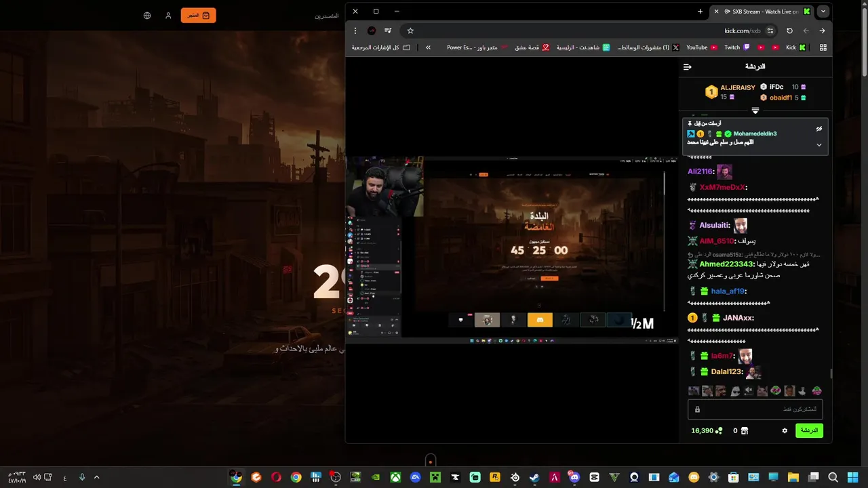Open the Chrome three-dot menu
Image resolution: width=868 pixels, height=488 pixels.
tap(355, 30)
